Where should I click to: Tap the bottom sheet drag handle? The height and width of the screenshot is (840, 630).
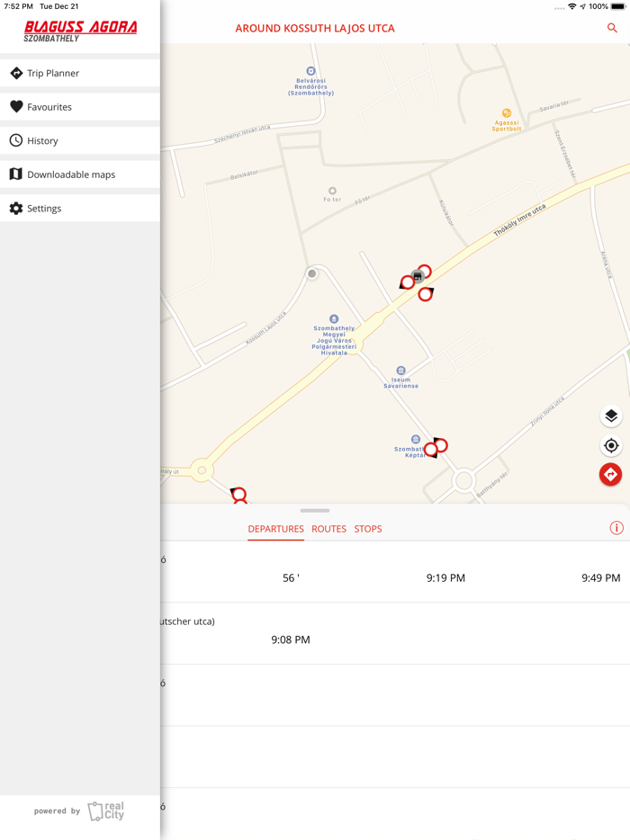point(315,511)
